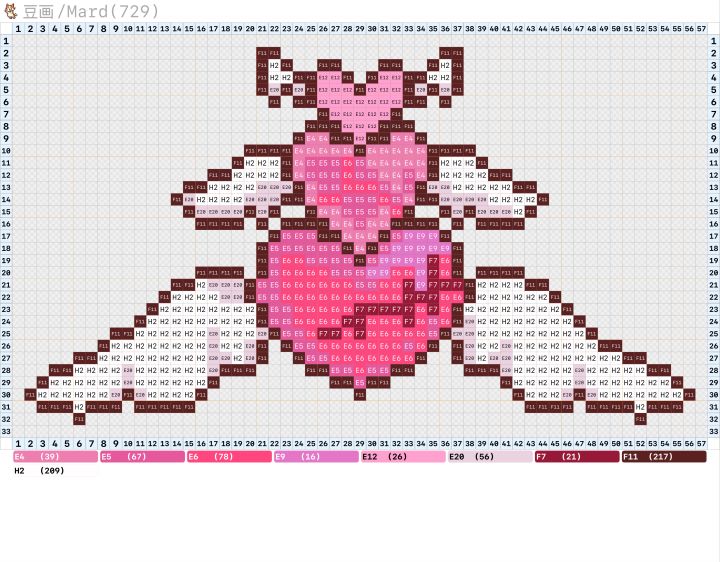The height and width of the screenshot is (562, 720).
Task: Click the cat logo icon beside the title
Action: [10, 11]
